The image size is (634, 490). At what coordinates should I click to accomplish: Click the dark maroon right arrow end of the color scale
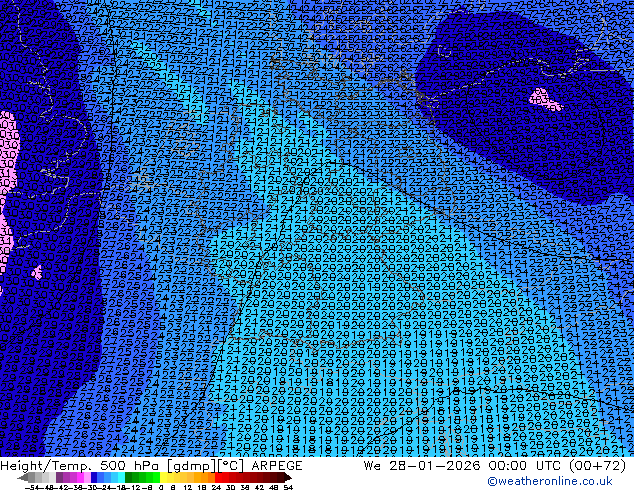coord(287,477)
